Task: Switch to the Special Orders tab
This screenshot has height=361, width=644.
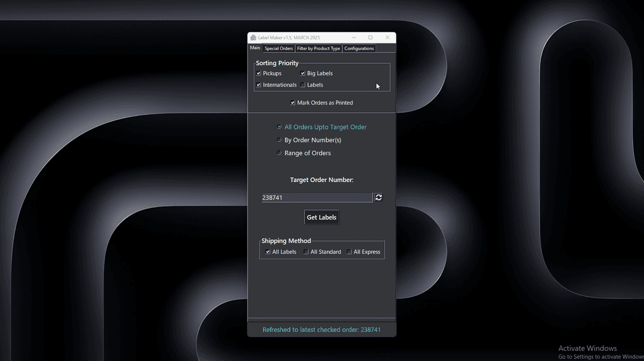Action: click(278, 48)
